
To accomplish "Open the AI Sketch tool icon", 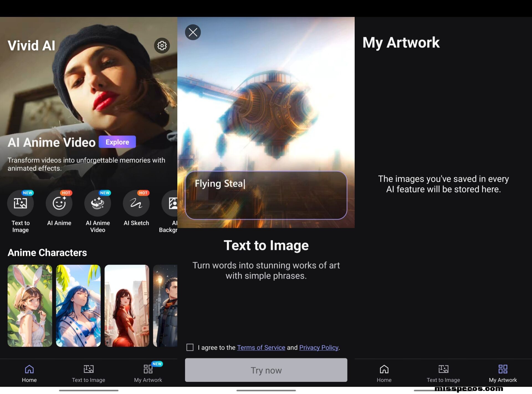I will coord(136,204).
